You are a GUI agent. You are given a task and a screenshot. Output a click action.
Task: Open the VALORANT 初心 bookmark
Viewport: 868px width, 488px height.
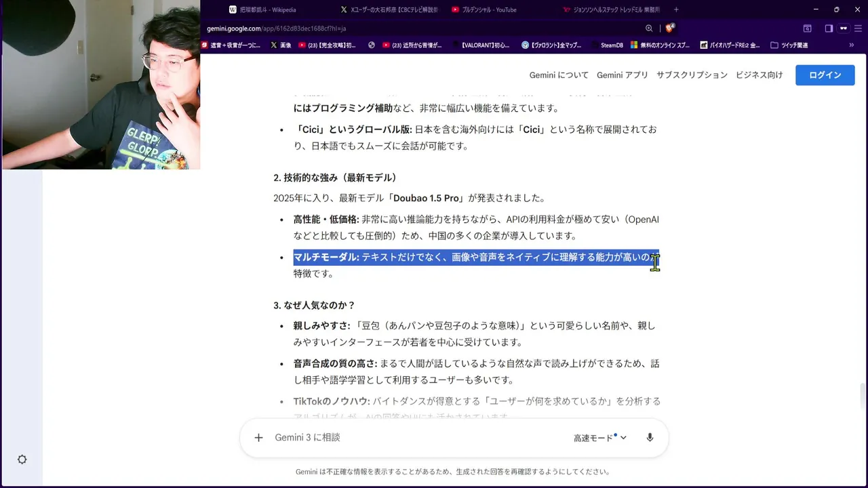[x=480, y=45]
